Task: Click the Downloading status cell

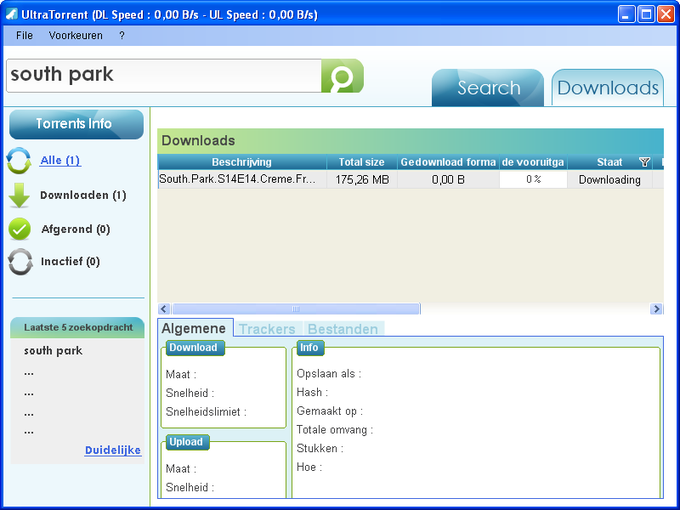Action: [x=610, y=180]
